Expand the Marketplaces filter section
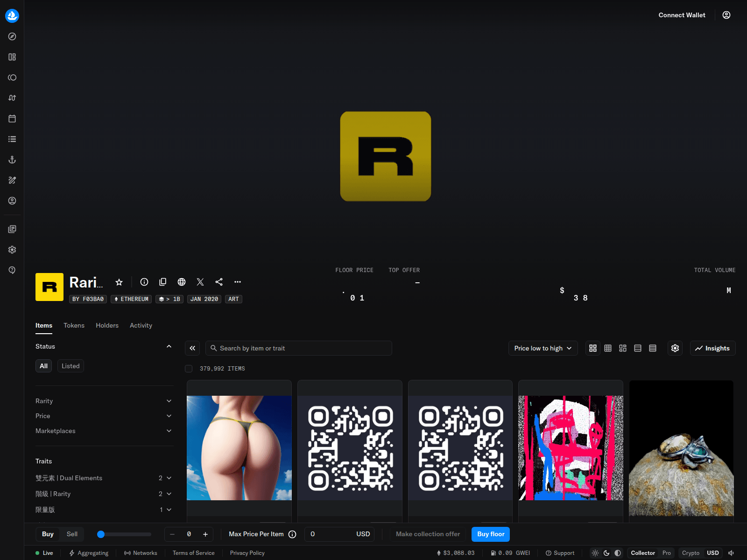Viewport: 747px width, 560px height. click(x=104, y=431)
